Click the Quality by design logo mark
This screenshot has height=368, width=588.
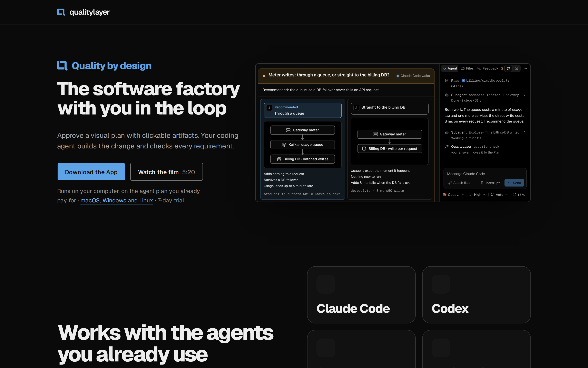pos(62,66)
